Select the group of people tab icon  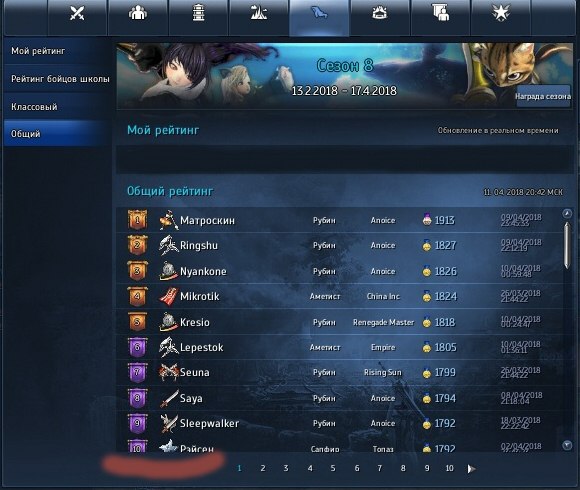coord(138,13)
